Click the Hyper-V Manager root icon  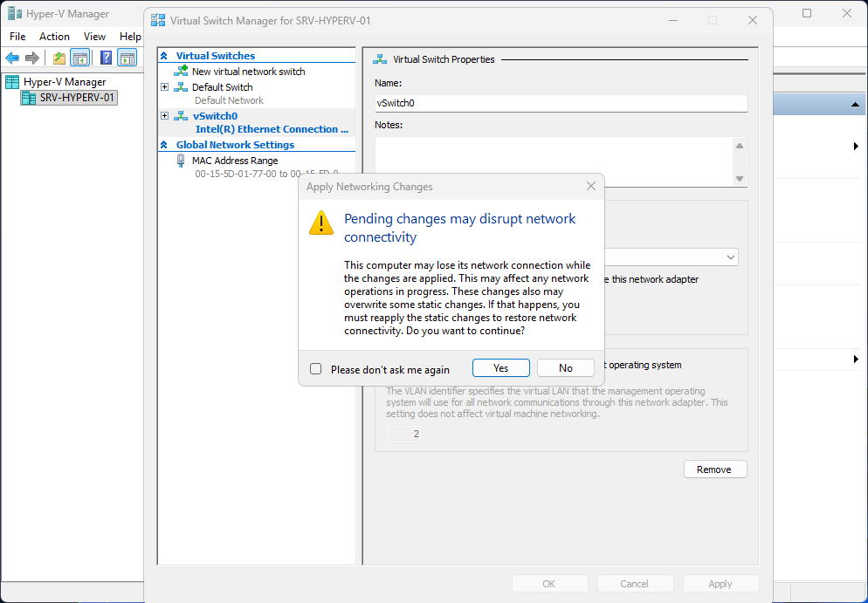click(x=10, y=81)
